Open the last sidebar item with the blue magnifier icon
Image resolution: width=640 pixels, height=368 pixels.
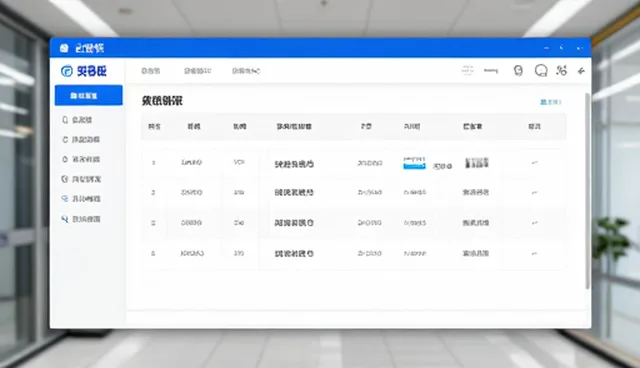coord(81,219)
